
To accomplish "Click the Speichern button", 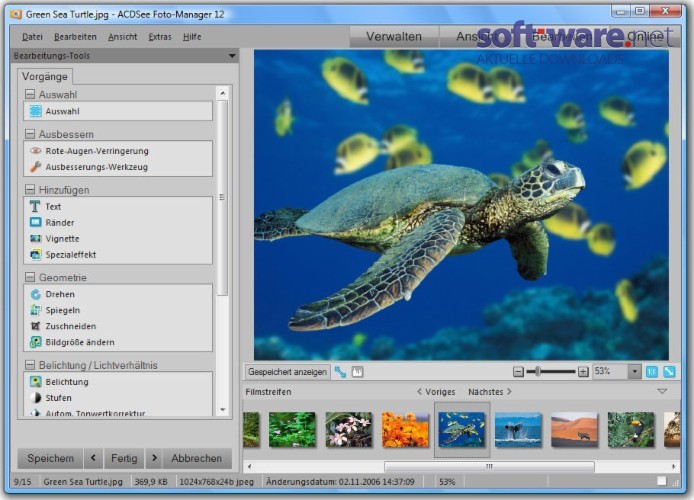I will point(50,458).
